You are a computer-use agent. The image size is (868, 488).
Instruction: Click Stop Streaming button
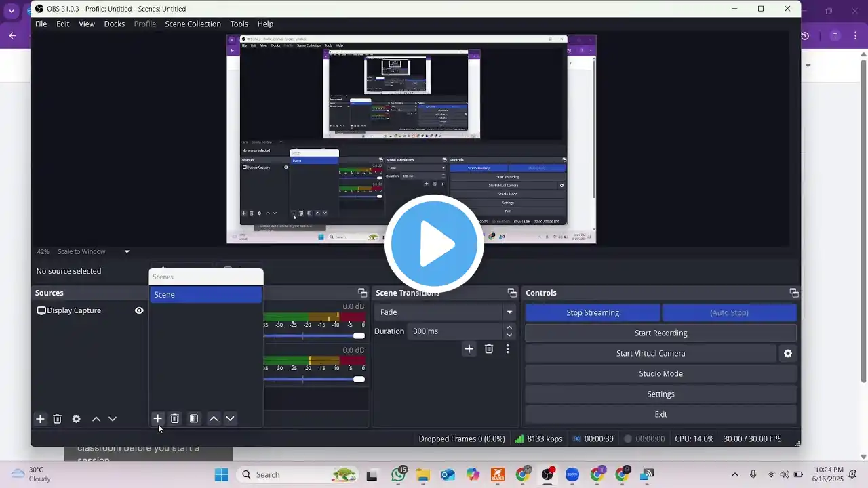tap(593, 312)
